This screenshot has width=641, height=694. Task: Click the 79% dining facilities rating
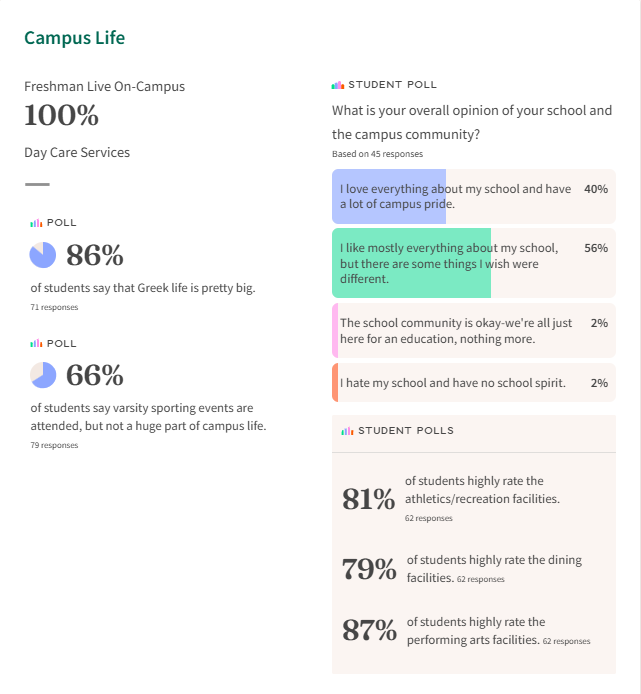369,569
